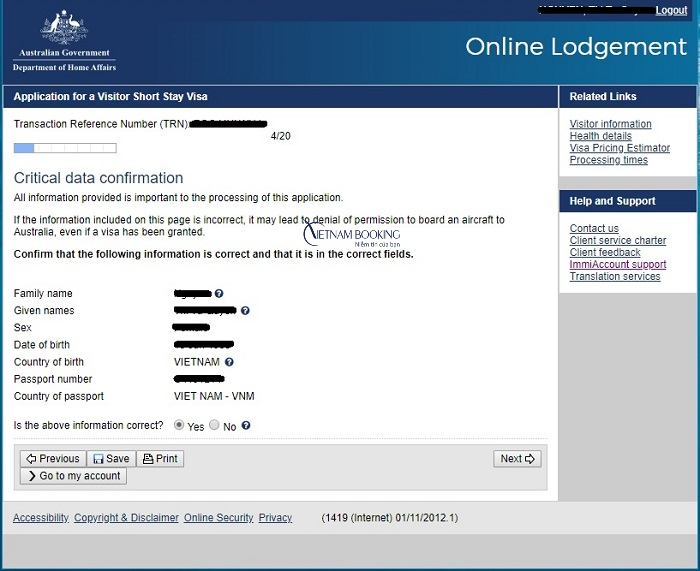Proceed with the Next button
Screen dimensions: 700x571
pos(517,459)
